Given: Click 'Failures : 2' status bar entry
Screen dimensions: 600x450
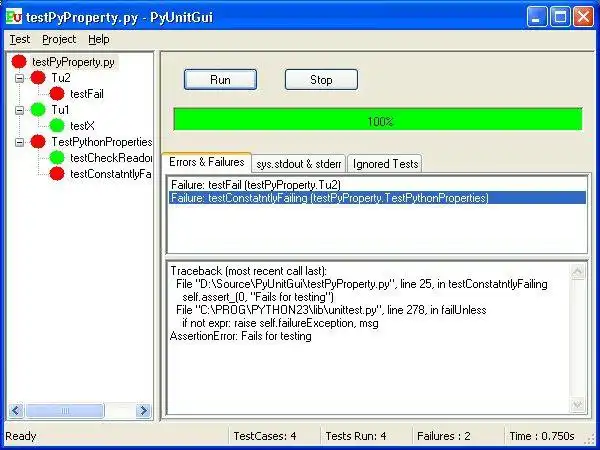Looking at the screenshot, I should [x=443, y=436].
